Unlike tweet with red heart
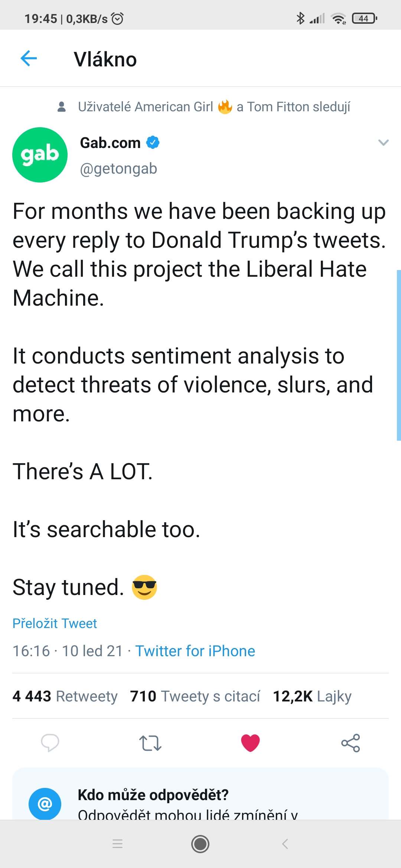The height and width of the screenshot is (868, 401). pyautogui.click(x=250, y=743)
